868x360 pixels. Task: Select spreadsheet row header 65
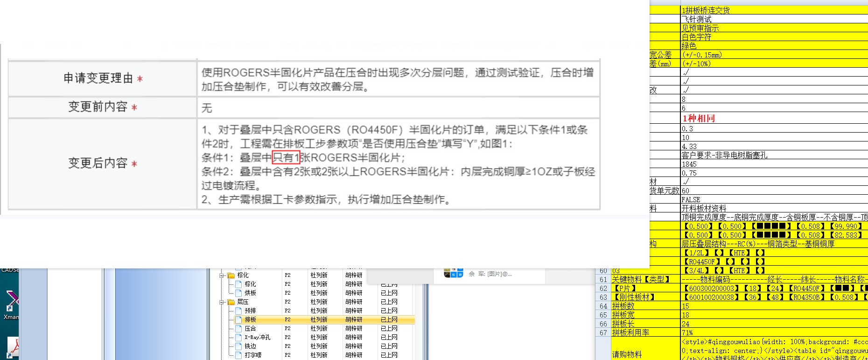tap(603, 315)
